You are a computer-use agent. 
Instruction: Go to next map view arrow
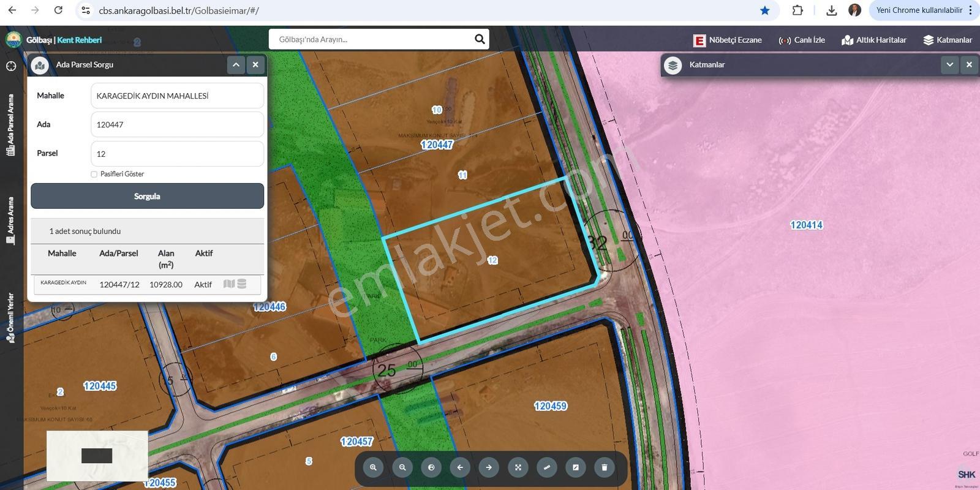pyautogui.click(x=489, y=467)
